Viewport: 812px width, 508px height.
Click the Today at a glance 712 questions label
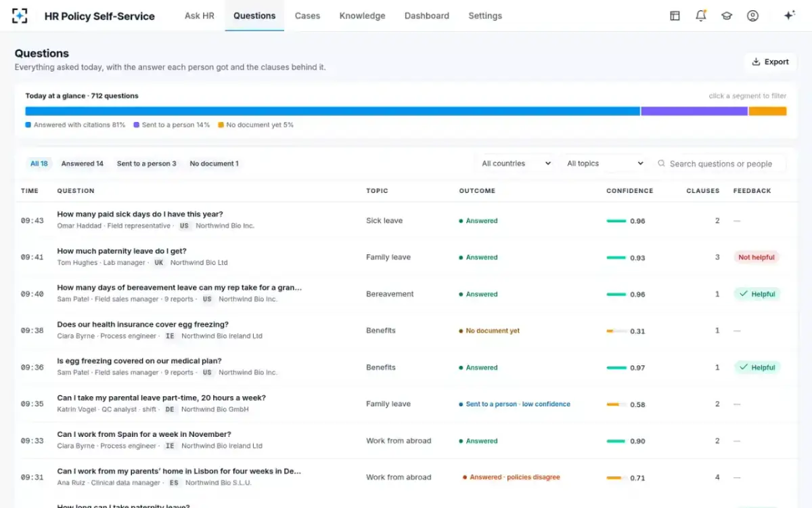coord(82,96)
